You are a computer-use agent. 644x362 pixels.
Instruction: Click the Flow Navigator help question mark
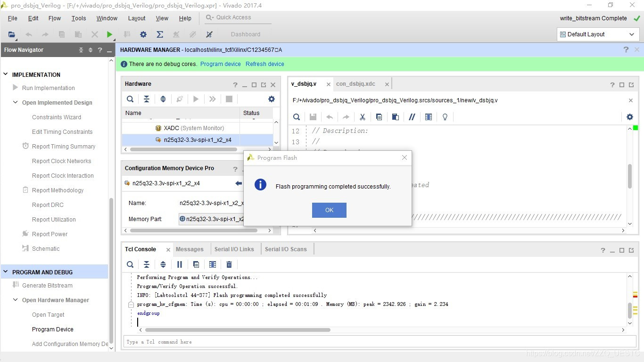[99, 50]
